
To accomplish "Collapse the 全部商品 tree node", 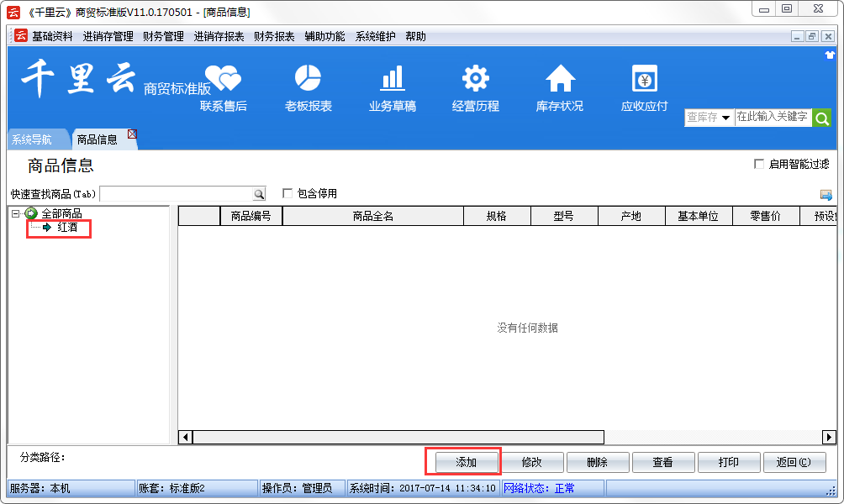I will (15, 213).
